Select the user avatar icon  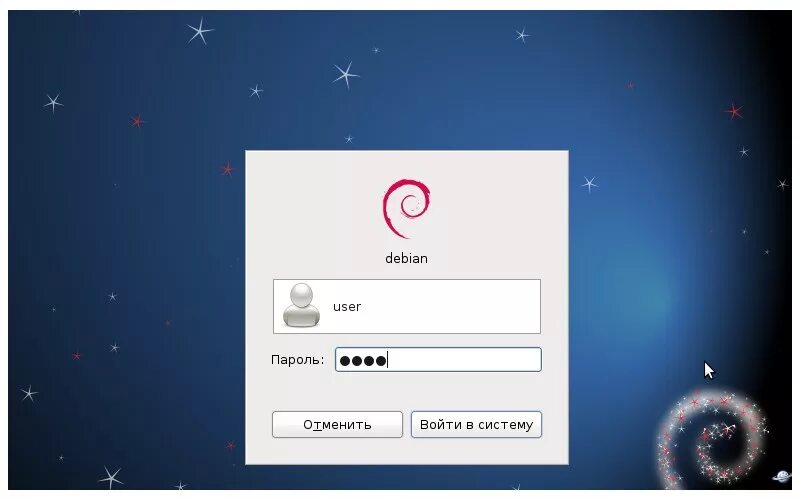[301, 306]
